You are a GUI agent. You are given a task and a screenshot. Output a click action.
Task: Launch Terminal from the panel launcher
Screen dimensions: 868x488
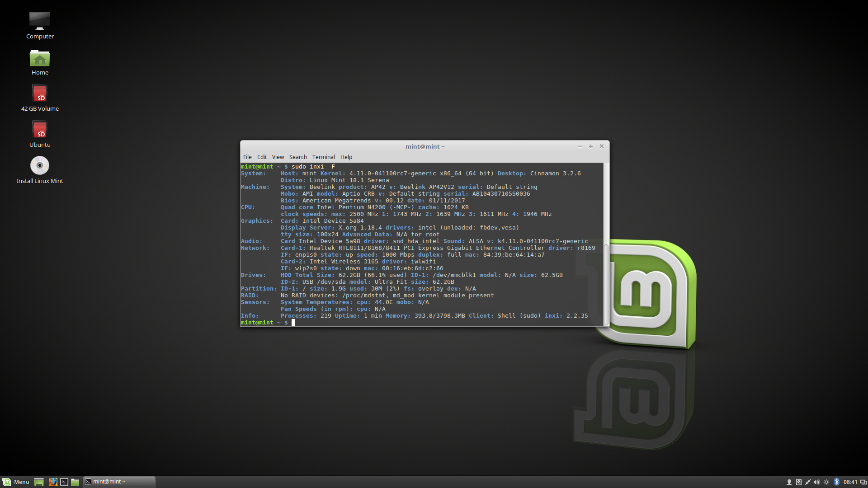point(64,482)
